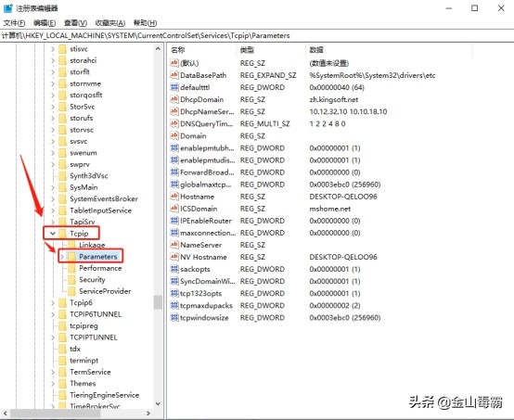The image size is (514, 420).
Task: Click the ICSDomain string value icon
Action: (x=174, y=209)
